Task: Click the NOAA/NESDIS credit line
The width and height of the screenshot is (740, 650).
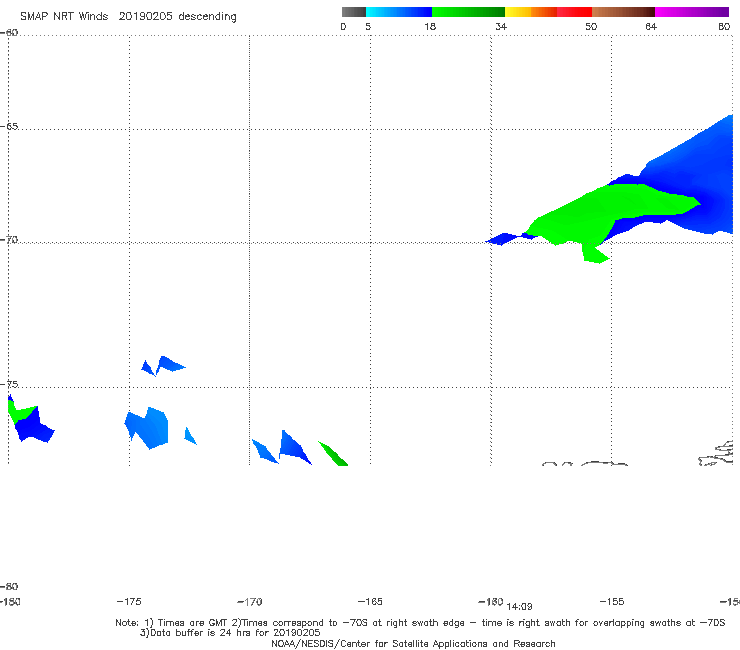Action: pos(413,643)
